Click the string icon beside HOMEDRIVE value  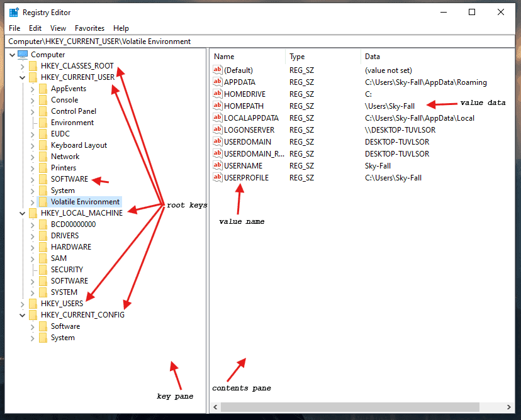tap(217, 94)
